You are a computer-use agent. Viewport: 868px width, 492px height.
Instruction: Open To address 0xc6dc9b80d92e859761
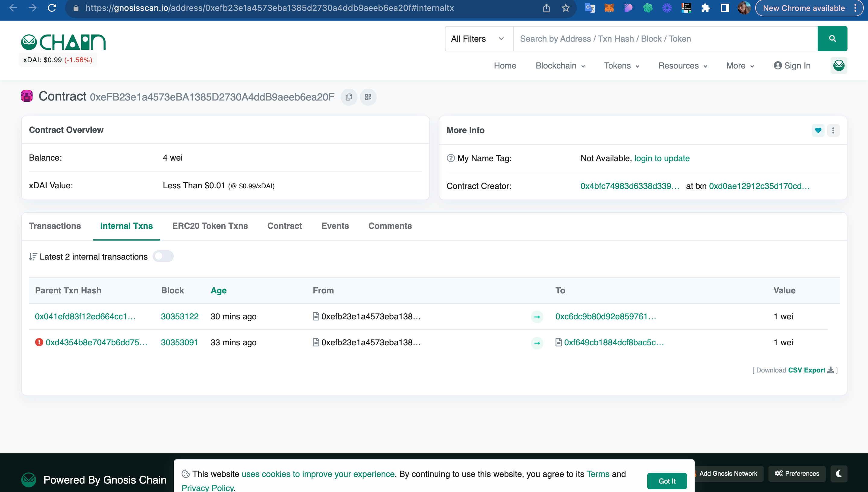click(x=606, y=316)
